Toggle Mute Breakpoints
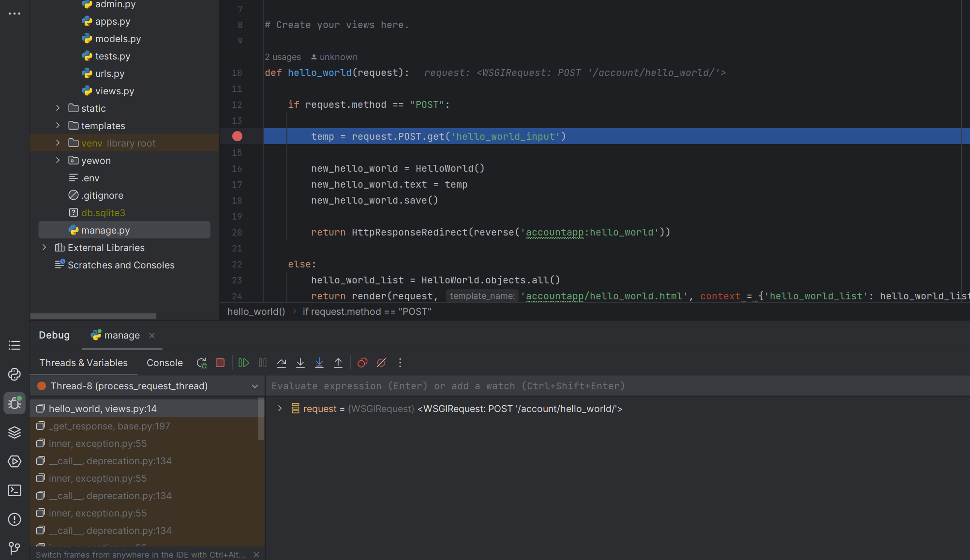Screen dimensions: 970x560 pos(381,363)
